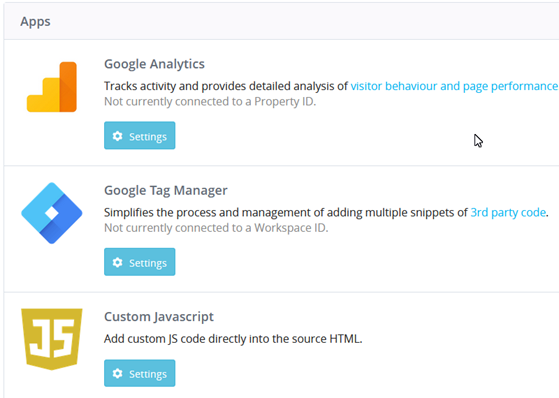Viewport: 559px width, 398px height.
Task: Click the Custom Javascript JS shield icon
Action: [x=52, y=339]
